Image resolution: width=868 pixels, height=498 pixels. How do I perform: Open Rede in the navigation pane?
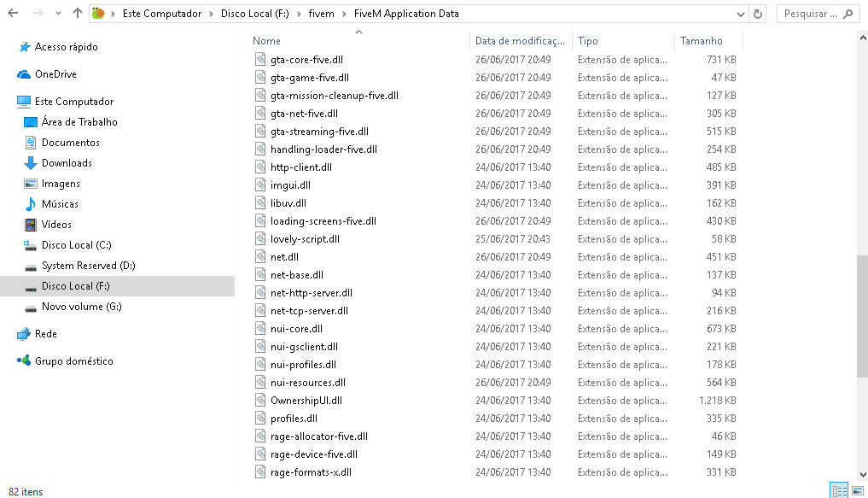45,333
